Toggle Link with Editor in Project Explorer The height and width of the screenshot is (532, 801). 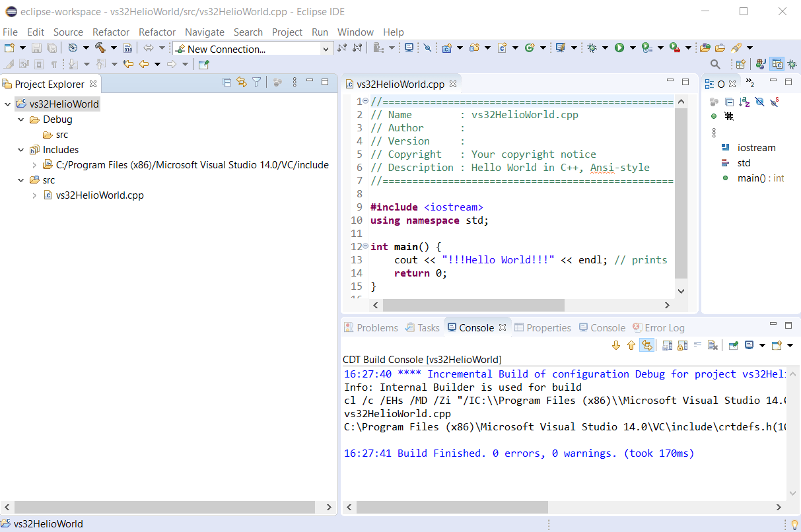tap(242, 83)
